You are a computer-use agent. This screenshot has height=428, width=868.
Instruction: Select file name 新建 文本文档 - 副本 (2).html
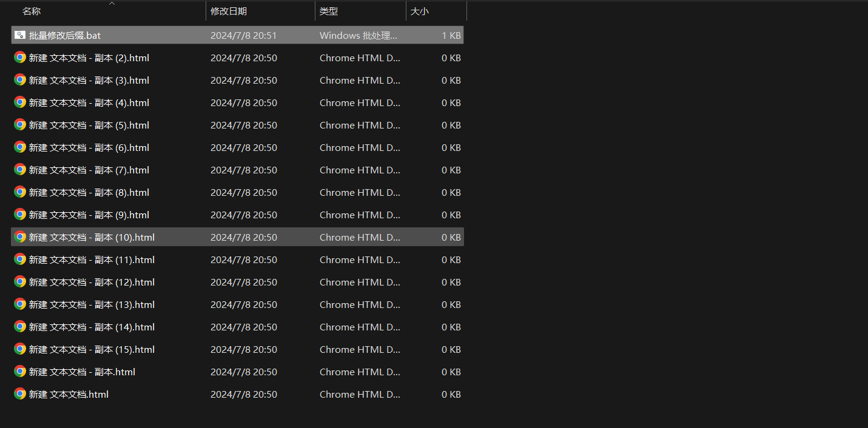tap(89, 58)
